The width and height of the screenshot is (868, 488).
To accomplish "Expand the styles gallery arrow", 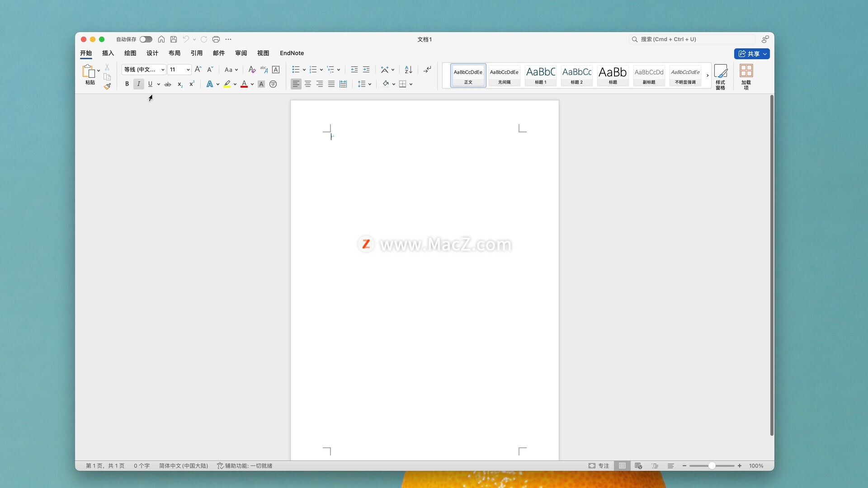I will point(708,75).
